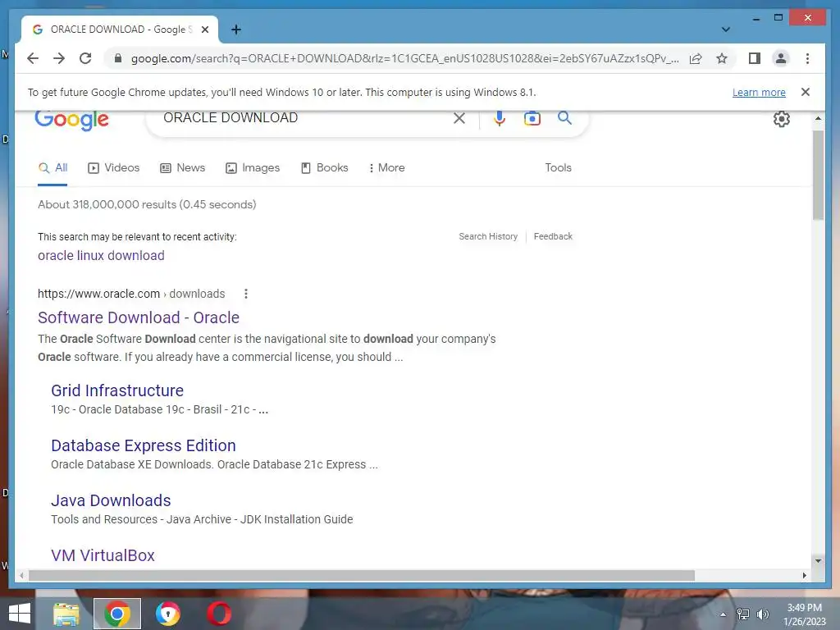This screenshot has width=840, height=630.
Task: Open the Learn more link
Action: tap(759, 92)
